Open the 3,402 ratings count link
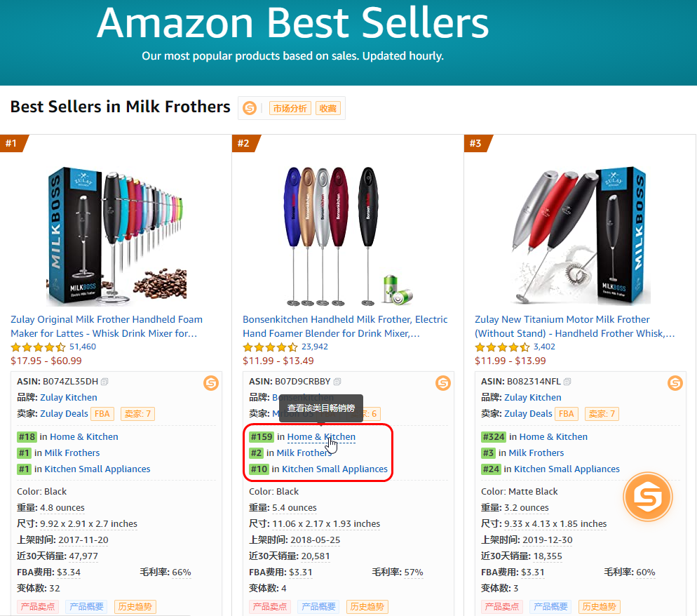 [544, 347]
